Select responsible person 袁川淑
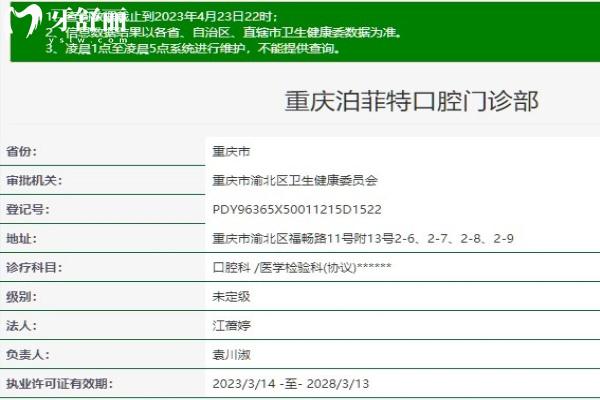600x400 pixels. pyautogui.click(x=231, y=355)
